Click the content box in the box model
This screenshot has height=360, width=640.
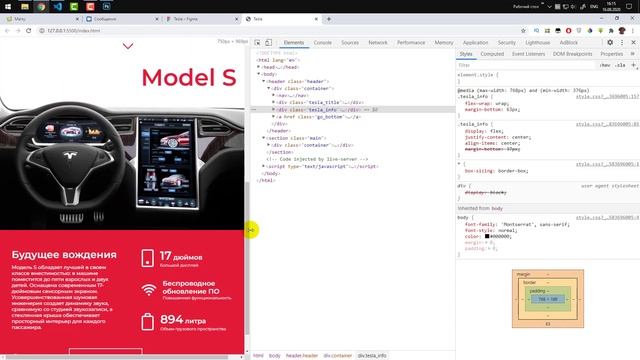(548, 299)
